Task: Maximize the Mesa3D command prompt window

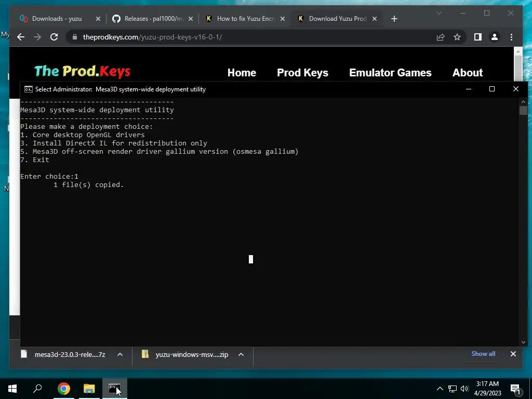Action: pyautogui.click(x=492, y=89)
